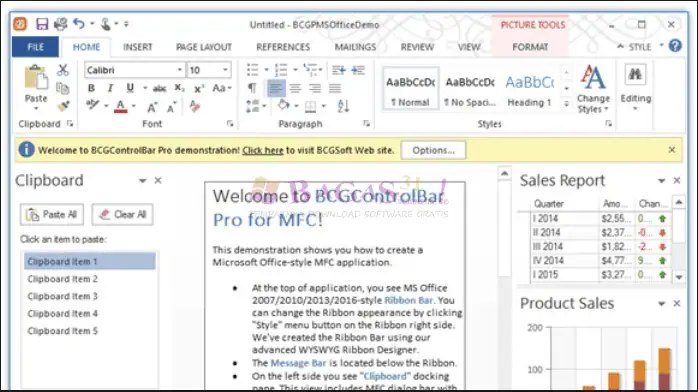Click the Paste clipboard icon

tap(36, 78)
